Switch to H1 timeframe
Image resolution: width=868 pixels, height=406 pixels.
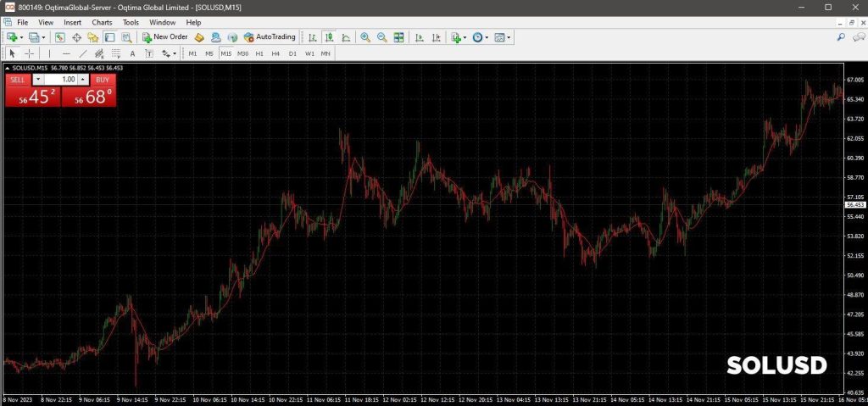(259, 53)
